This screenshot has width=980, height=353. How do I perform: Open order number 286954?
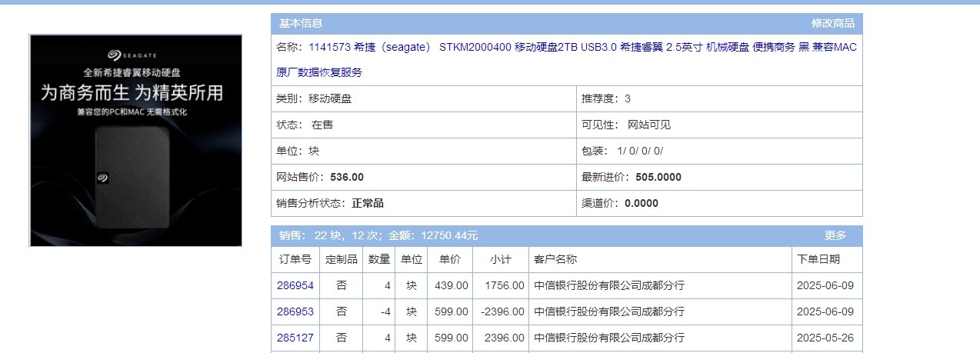click(295, 285)
